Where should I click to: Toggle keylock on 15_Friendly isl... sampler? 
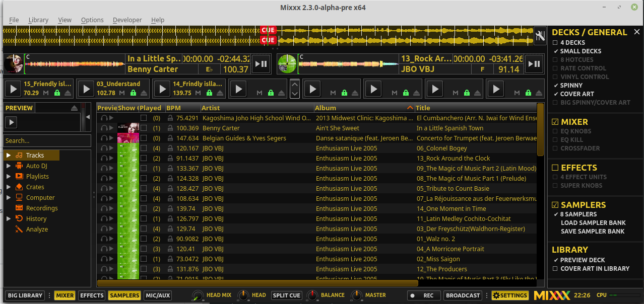pyautogui.click(x=57, y=93)
